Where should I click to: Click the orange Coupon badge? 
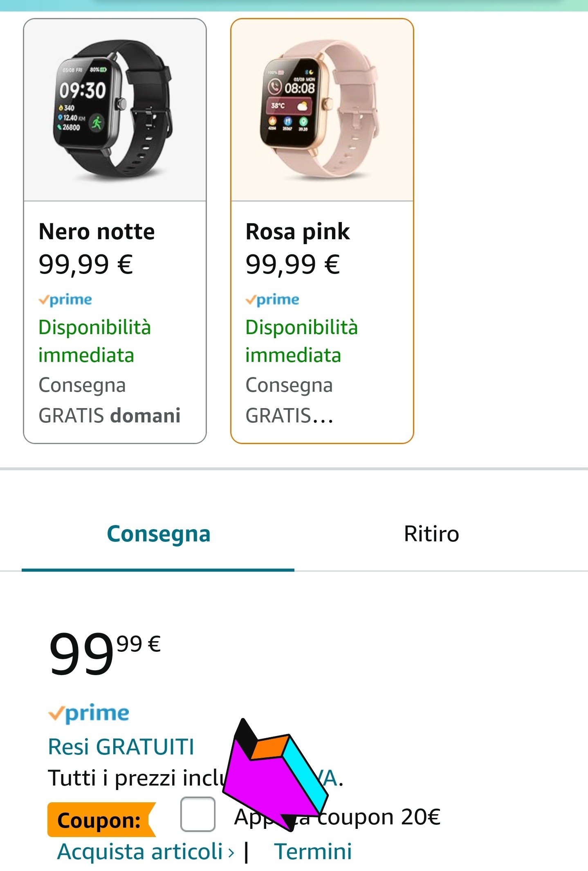point(100,820)
